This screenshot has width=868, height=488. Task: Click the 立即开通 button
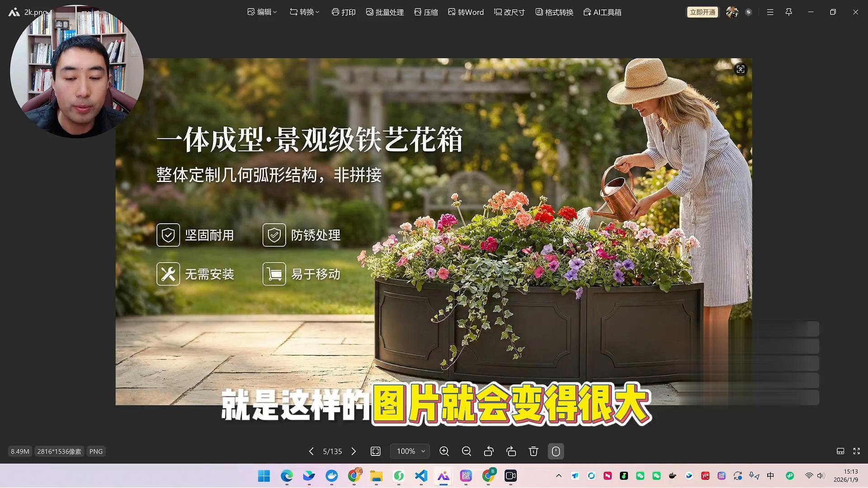click(x=702, y=12)
